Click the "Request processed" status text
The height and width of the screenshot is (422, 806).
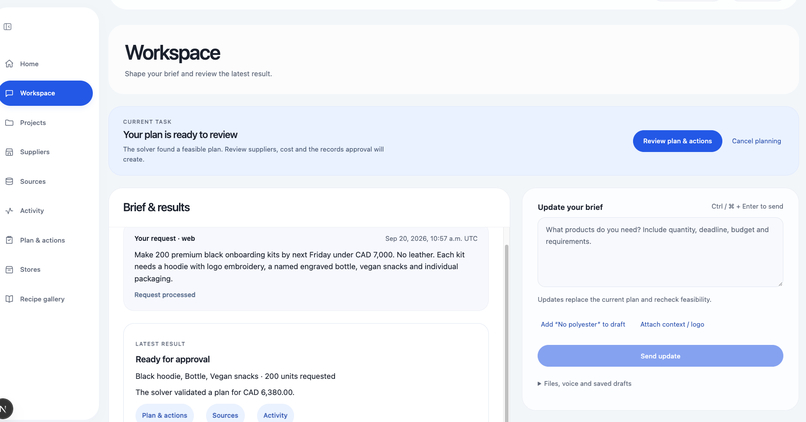coord(164,295)
